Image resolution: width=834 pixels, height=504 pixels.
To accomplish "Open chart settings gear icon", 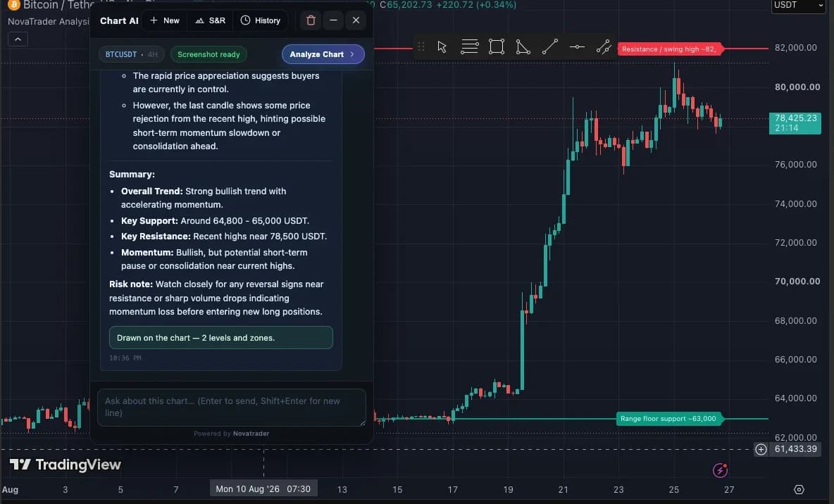I will coord(799,490).
